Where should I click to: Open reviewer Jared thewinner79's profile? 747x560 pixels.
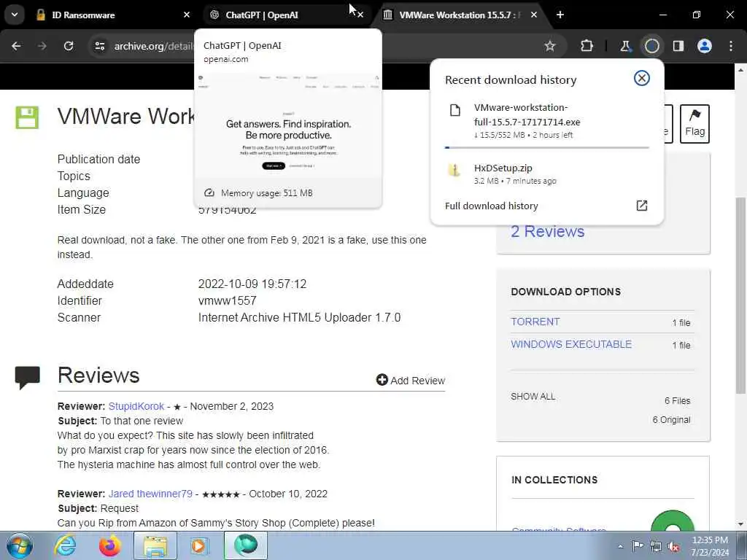click(x=150, y=494)
